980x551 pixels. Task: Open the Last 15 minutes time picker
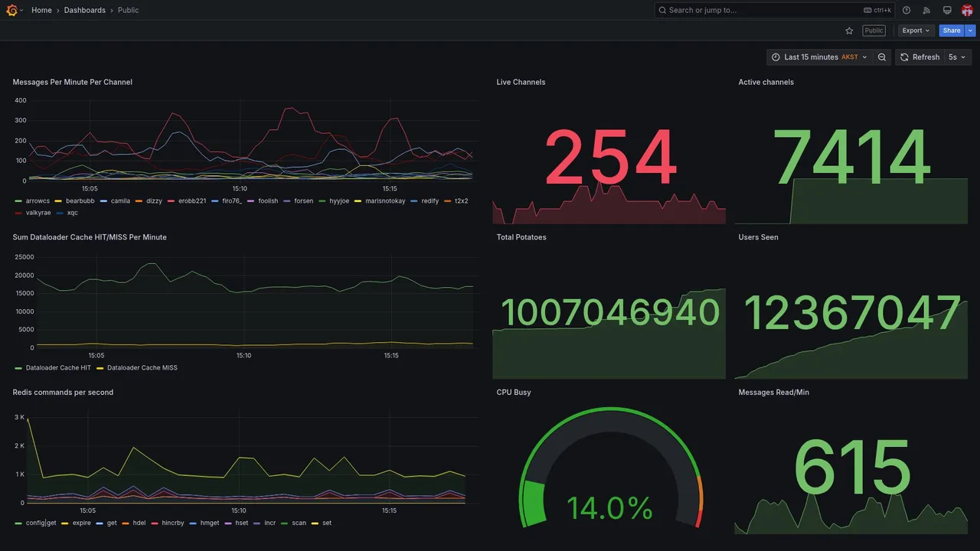819,57
